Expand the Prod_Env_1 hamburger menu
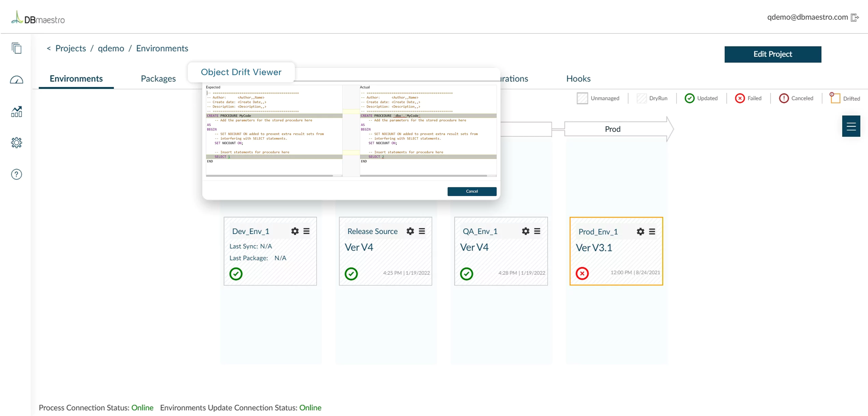The image size is (868, 416). [652, 231]
